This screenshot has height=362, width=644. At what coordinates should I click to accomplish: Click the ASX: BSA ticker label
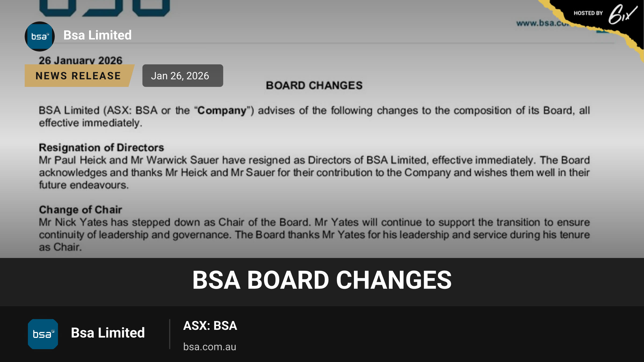point(210,326)
